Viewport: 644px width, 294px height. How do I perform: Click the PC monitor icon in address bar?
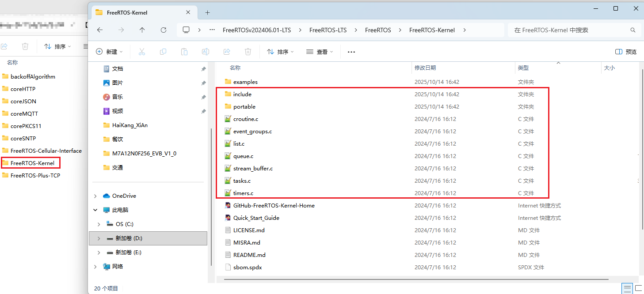(x=186, y=30)
